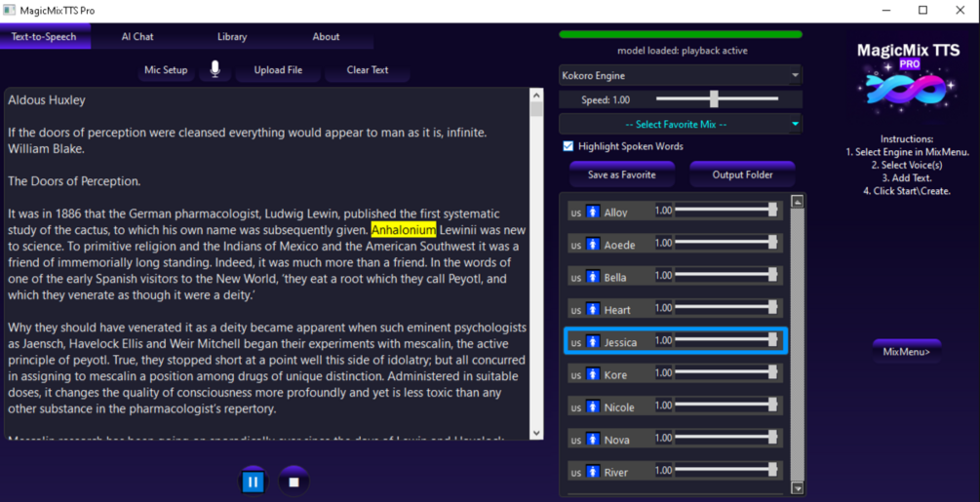Click the microphone icon
This screenshot has width=980, height=502.
tap(215, 69)
